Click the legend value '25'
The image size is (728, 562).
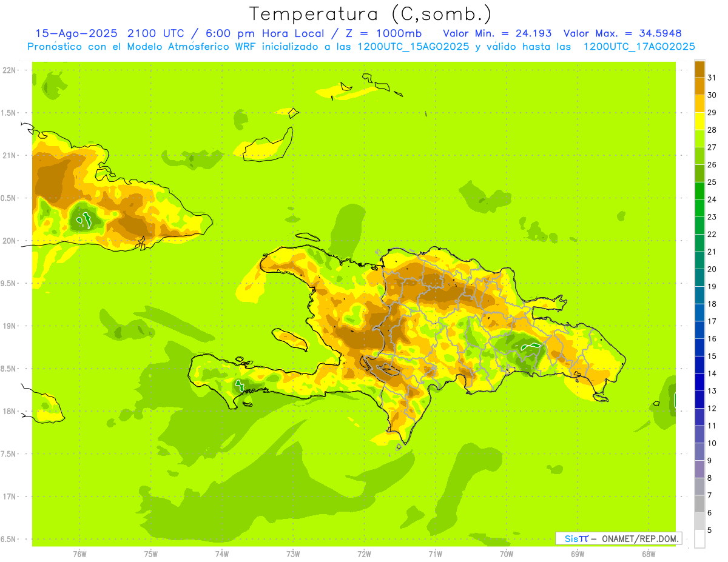tap(712, 182)
